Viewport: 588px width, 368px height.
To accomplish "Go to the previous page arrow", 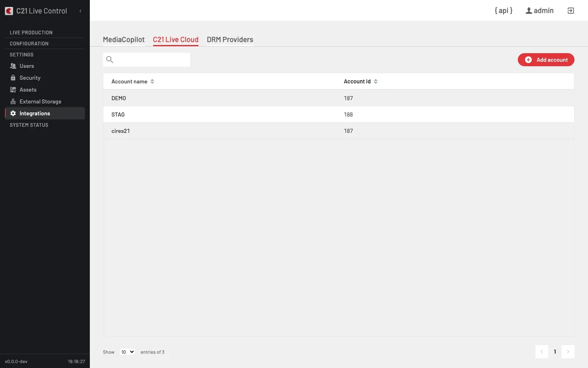I will point(542,352).
